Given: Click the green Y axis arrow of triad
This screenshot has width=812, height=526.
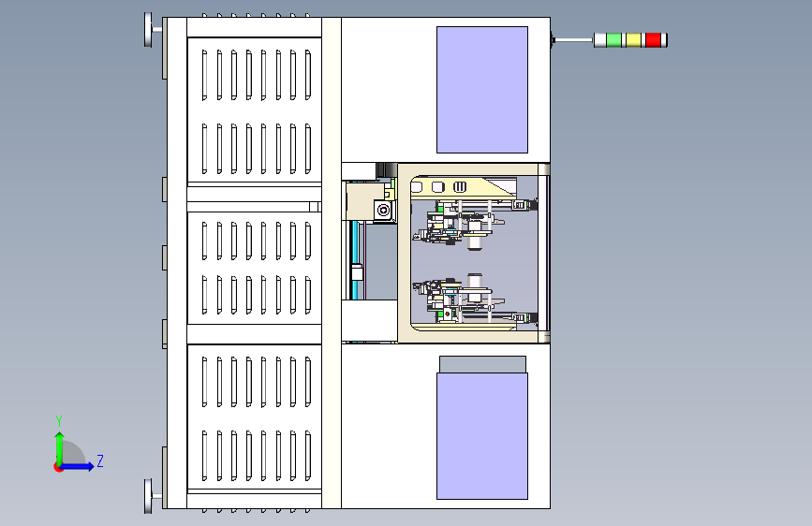Looking at the screenshot, I should [60, 447].
